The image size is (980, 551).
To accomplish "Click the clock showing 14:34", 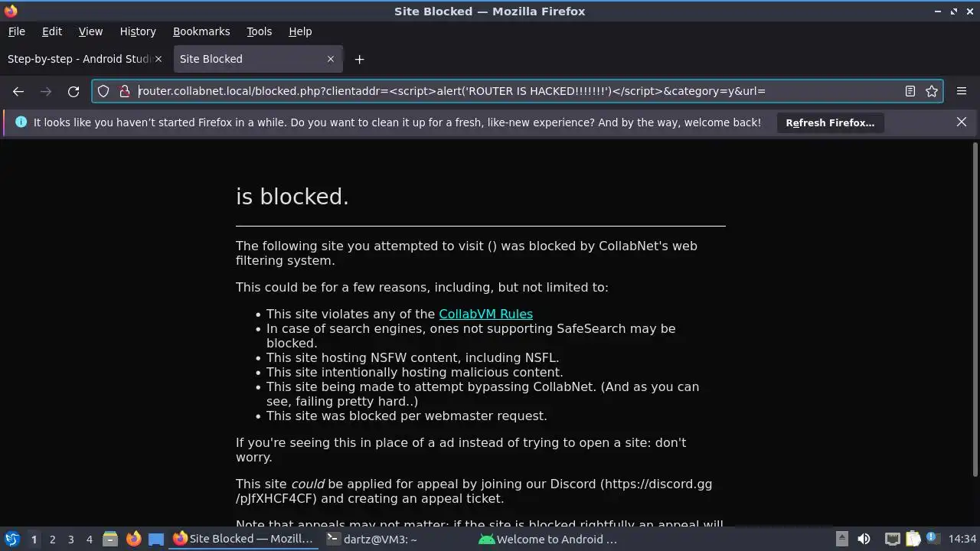I will coord(962,539).
